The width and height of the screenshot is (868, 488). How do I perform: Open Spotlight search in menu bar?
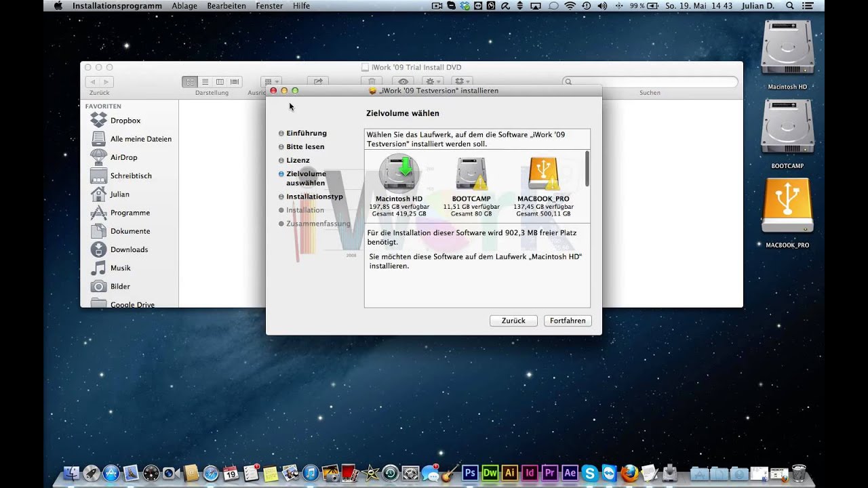[789, 5]
